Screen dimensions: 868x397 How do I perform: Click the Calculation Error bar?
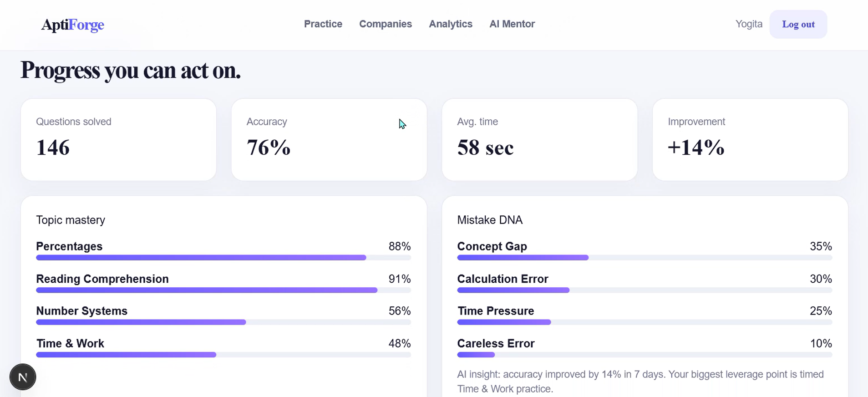(645, 290)
